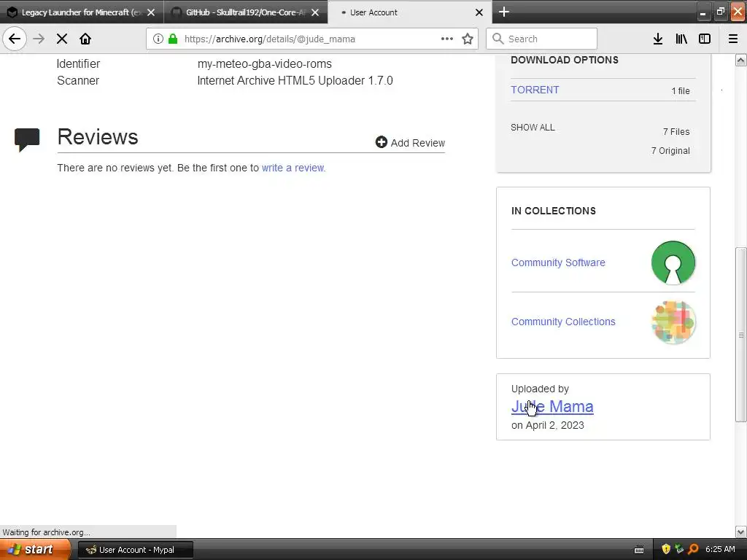The image size is (747, 560).
Task: Show site information icon in address bar
Action: click(x=158, y=39)
